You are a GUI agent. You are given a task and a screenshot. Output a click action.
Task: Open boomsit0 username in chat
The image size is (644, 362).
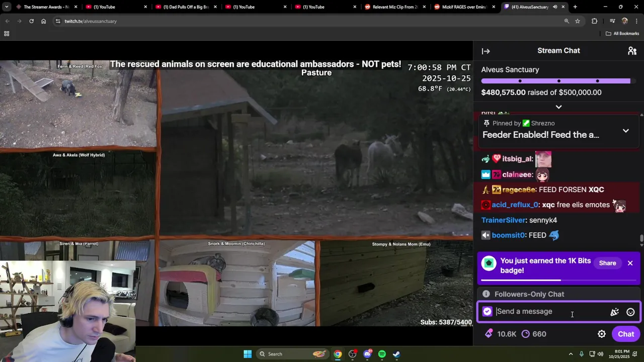[x=508, y=235]
